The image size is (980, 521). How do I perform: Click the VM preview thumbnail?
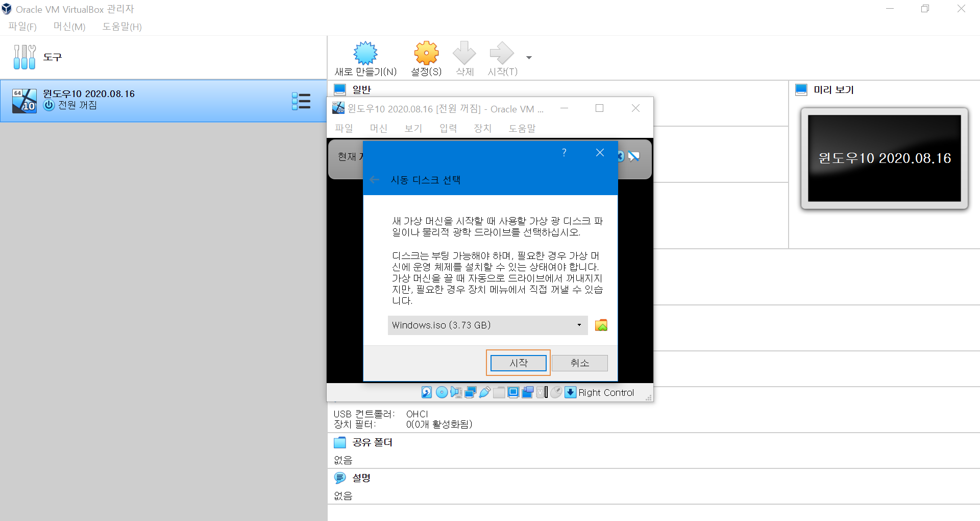[x=885, y=158]
